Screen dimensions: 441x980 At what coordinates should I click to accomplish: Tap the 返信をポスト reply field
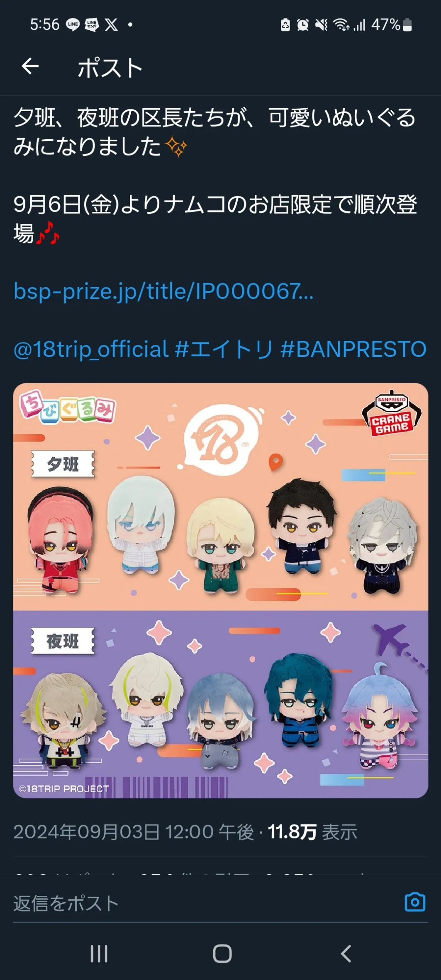[x=207, y=903]
